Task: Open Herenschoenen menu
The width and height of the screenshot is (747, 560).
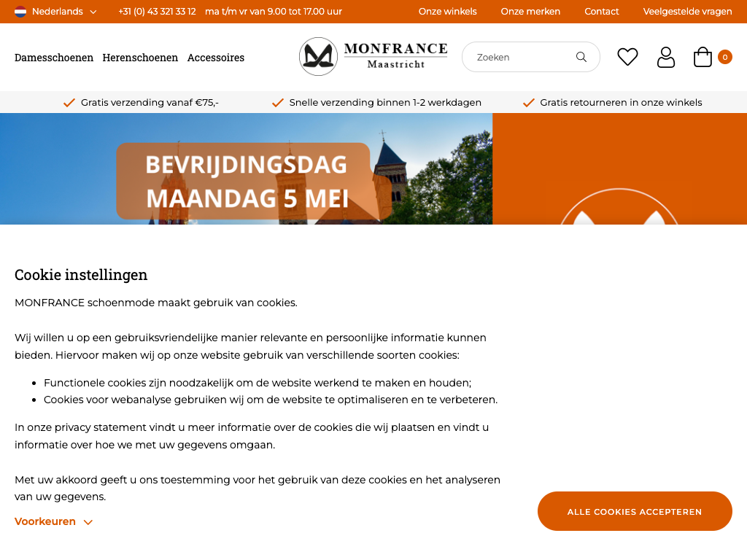Action: tap(140, 58)
